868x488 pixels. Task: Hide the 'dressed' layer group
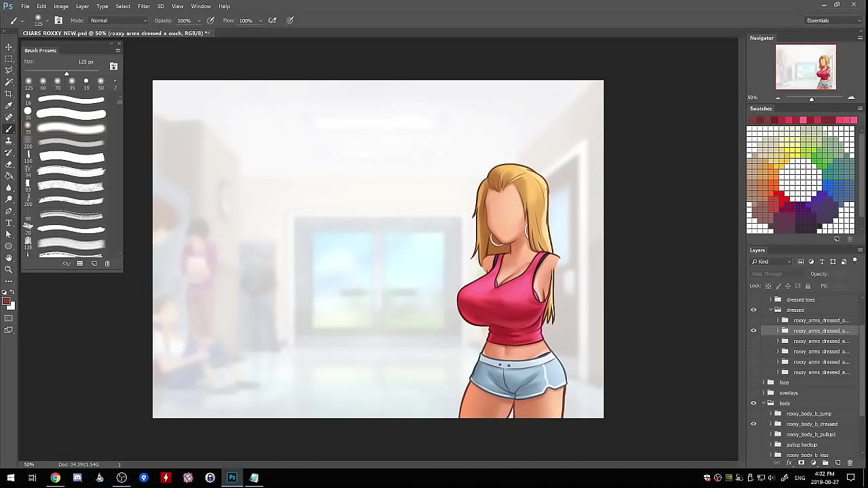click(753, 310)
